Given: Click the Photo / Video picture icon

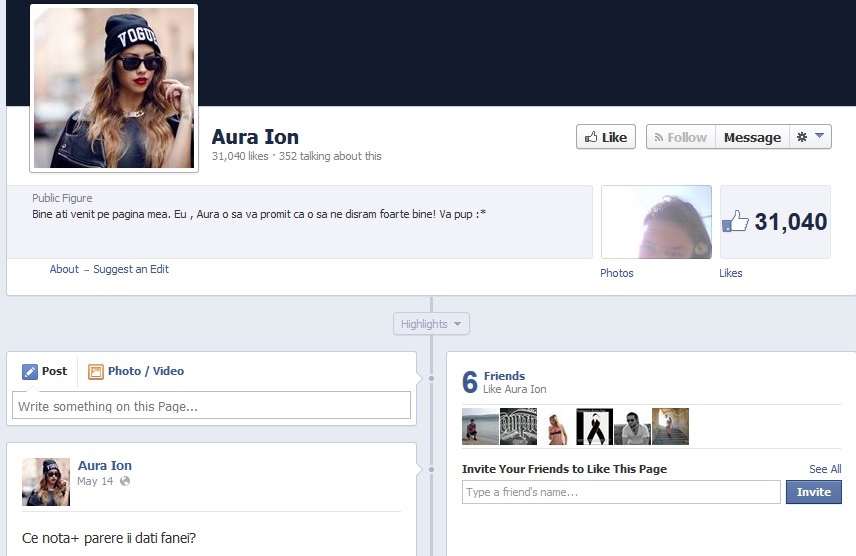Looking at the screenshot, I should click(x=96, y=372).
